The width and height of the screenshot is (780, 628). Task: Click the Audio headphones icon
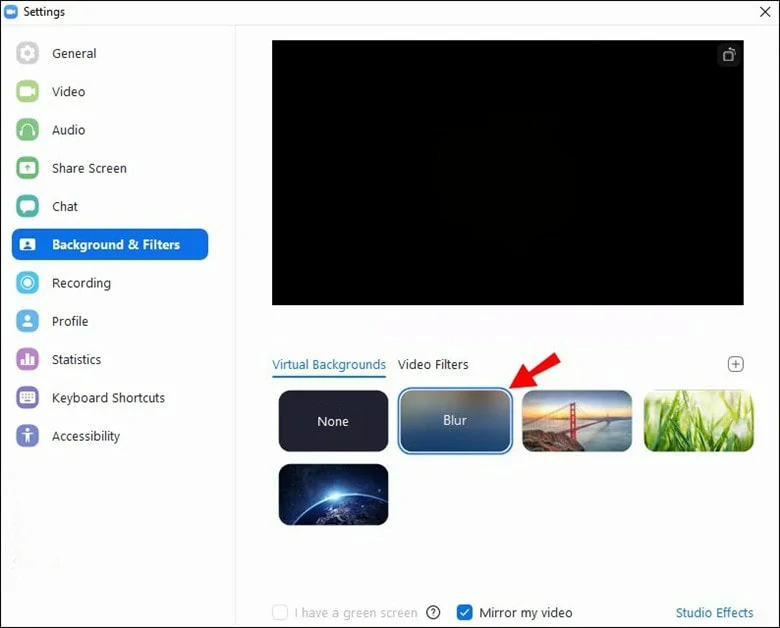tap(27, 130)
